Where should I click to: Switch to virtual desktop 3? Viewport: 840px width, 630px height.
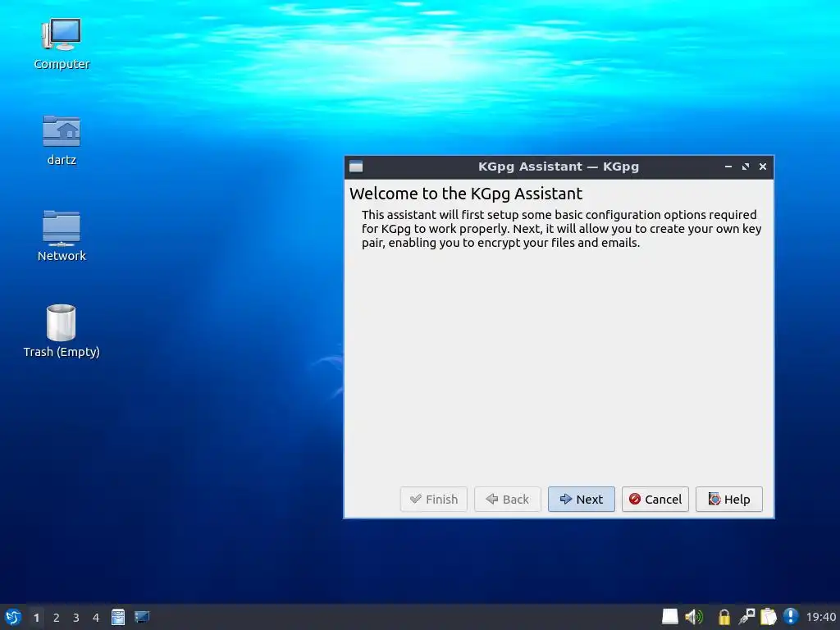click(x=76, y=618)
